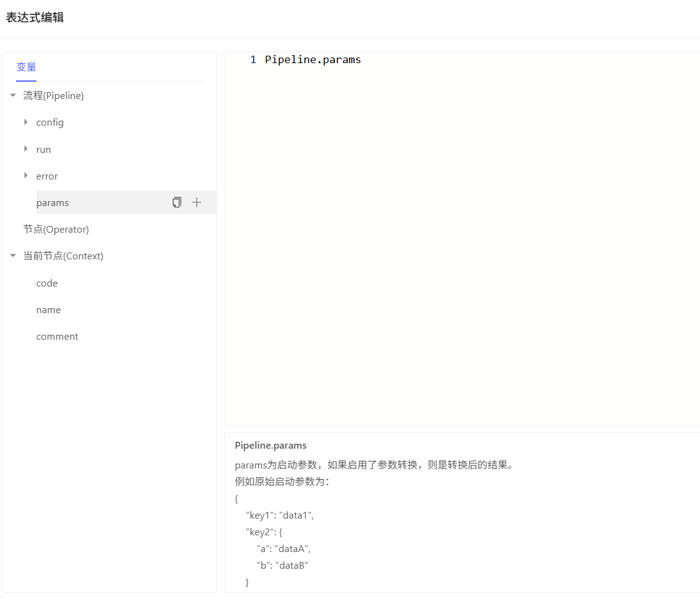Expand the run node arrow
This screenshot has width=700, height=604.
[26, 149]
